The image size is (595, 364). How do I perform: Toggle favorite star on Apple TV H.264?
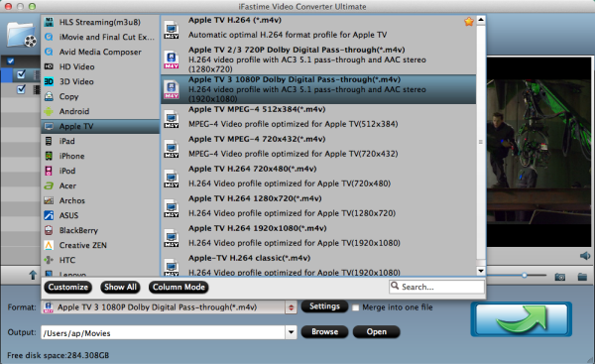point(469,22)
